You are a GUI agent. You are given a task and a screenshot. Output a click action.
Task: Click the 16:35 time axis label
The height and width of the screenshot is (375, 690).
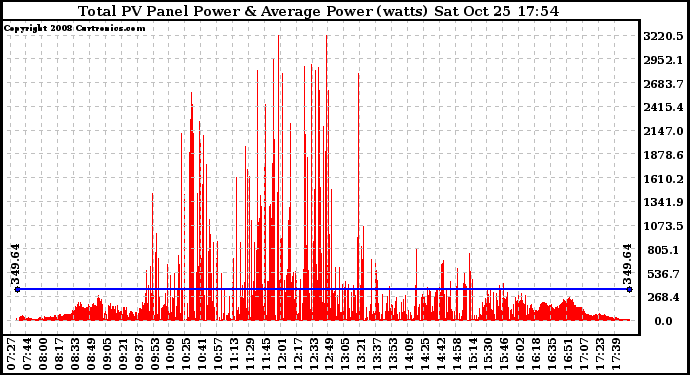pyautogui.click(x=552, y=354)
